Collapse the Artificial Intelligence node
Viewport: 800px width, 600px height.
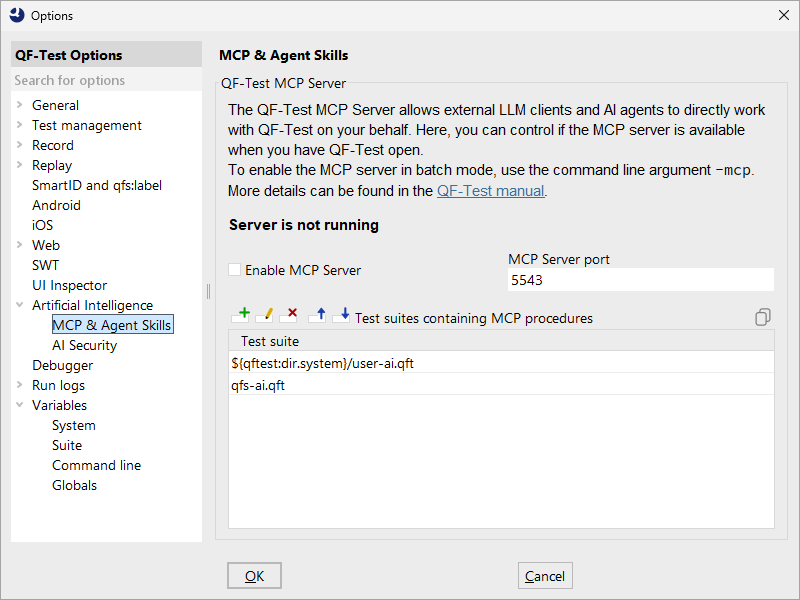pyautogui.click(x=19, y=305)
